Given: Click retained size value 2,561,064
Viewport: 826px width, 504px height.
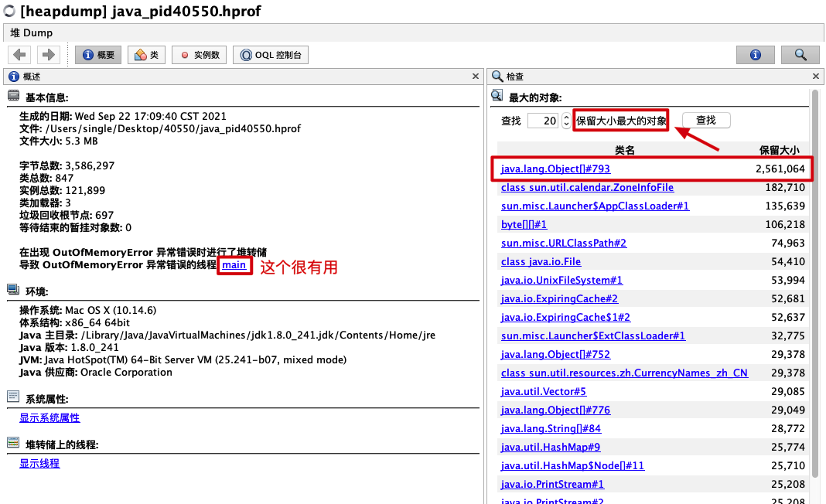Looking at the screenshot, I should point(780,169).
